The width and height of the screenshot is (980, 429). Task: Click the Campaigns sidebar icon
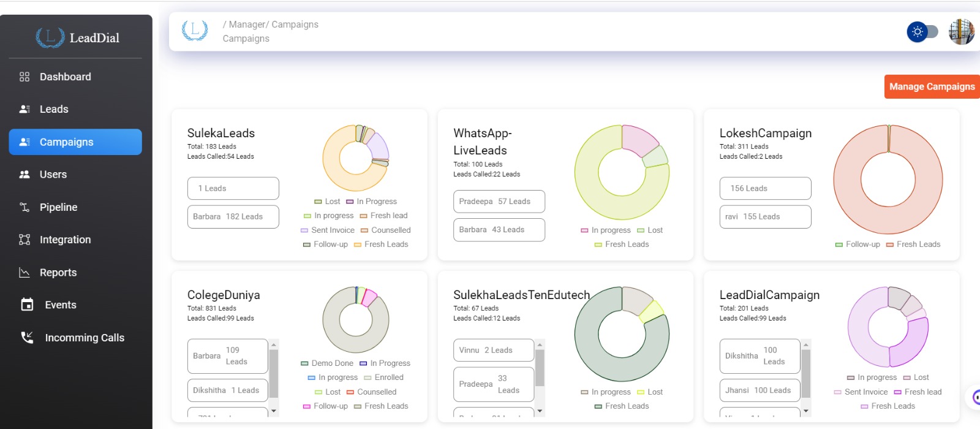(24, 142)
